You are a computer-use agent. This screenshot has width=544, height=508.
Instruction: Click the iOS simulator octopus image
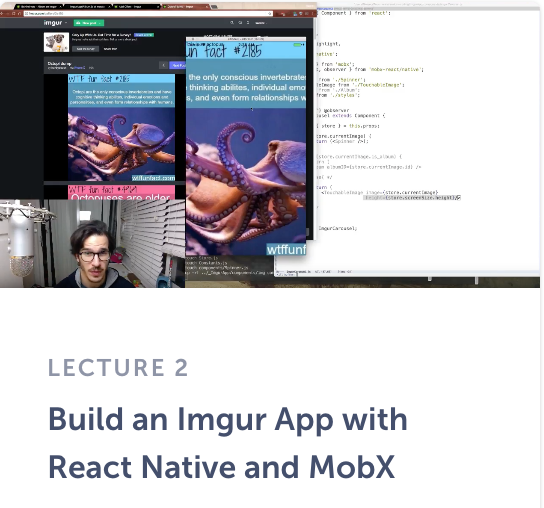pos(246,181)
